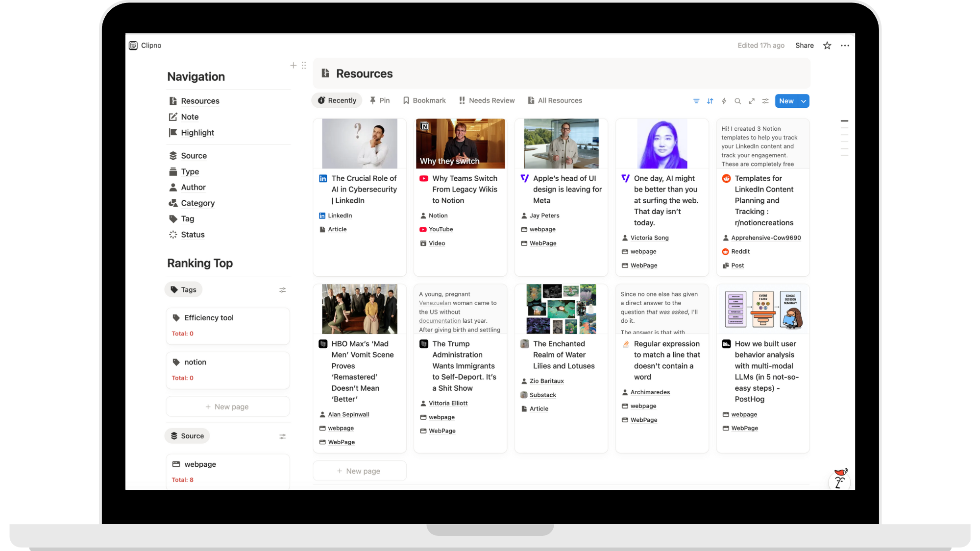The width and height of the screenshot is (980, 551).
Task: Open database in full page icon
Action: pos(751,101)
